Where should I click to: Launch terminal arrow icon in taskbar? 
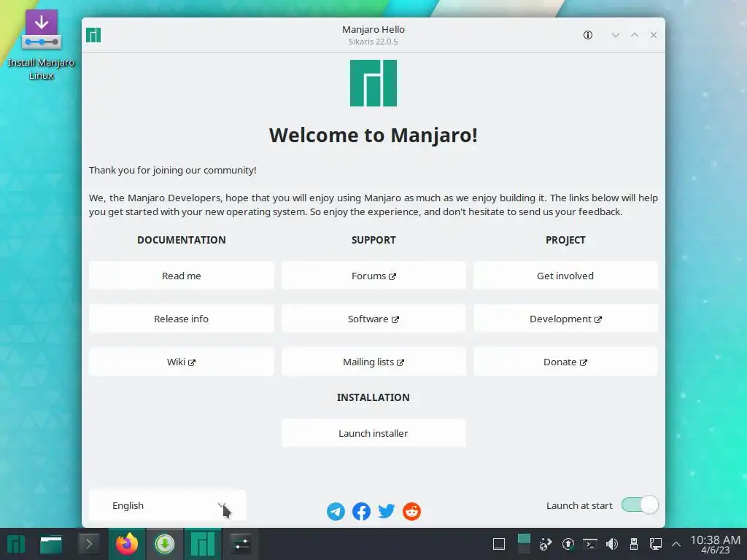89,544
